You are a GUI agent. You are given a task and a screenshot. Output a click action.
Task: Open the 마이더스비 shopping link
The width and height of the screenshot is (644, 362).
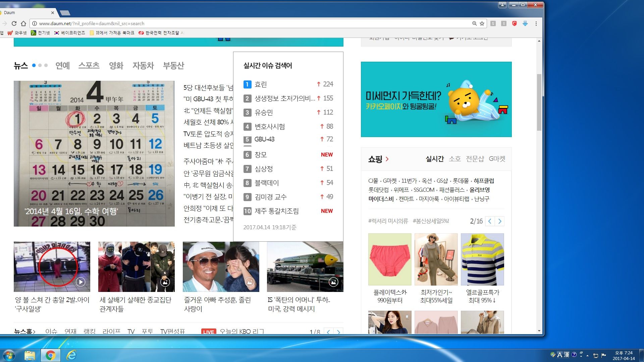pyautogui.click(x=381, y=199)
